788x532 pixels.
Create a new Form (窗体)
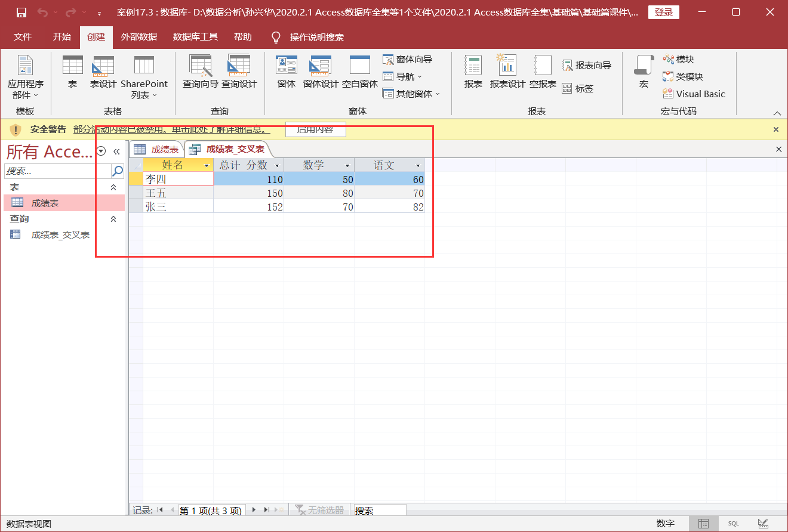click(287, 72)
